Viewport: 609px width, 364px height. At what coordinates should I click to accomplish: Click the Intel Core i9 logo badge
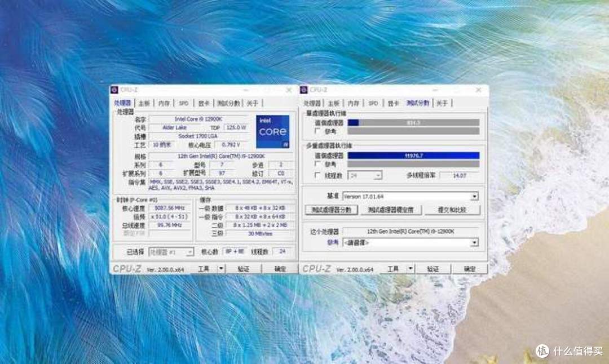[273, 131]
